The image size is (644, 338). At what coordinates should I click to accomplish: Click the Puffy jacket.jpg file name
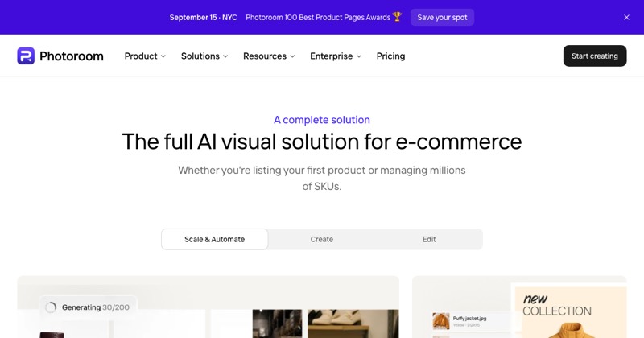469,319
